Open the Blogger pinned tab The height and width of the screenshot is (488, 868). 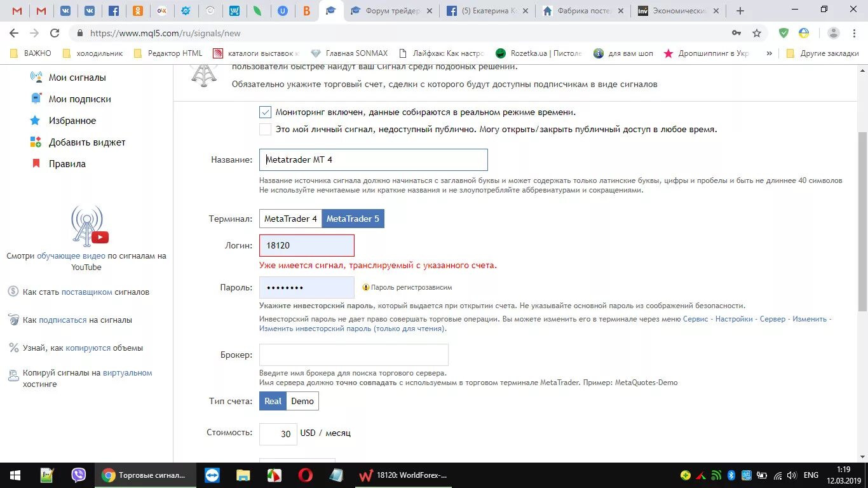[x=307, y=11]
